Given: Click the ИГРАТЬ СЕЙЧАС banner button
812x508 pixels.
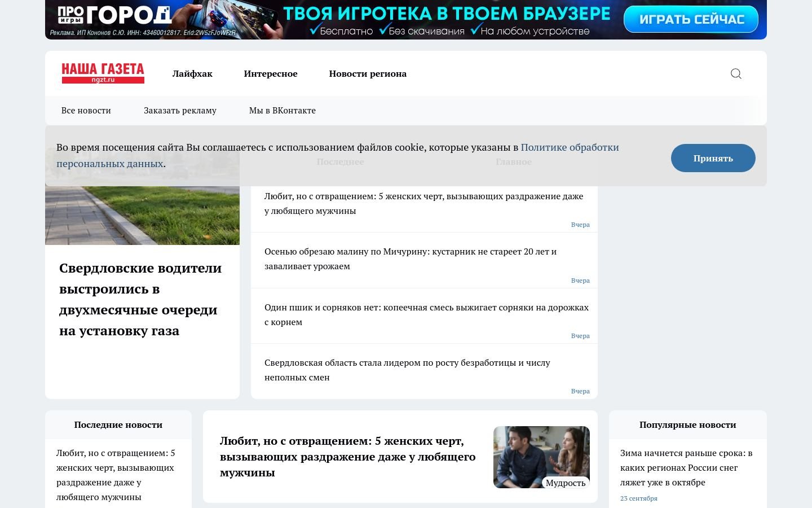Looking at the screenshot, I should (691, 19).
